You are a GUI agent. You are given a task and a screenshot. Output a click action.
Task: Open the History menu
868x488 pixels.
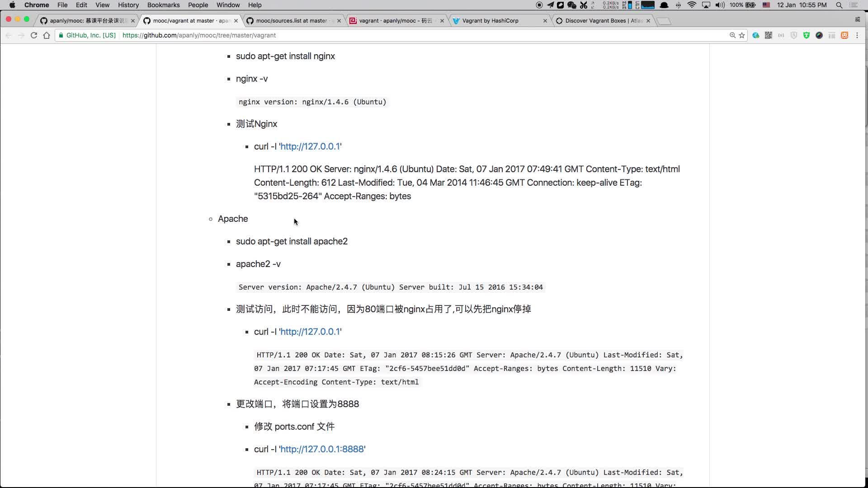pyautogui.click(x=128, y=5)
